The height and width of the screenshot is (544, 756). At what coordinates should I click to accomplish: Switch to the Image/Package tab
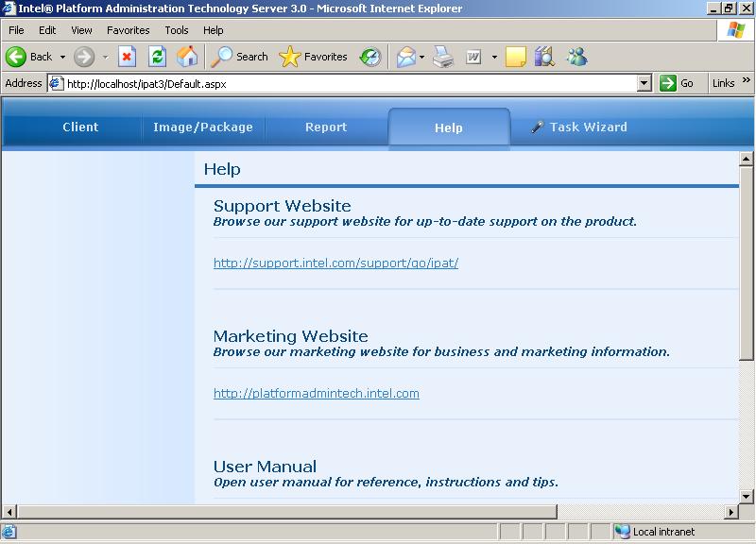(203, 127)
